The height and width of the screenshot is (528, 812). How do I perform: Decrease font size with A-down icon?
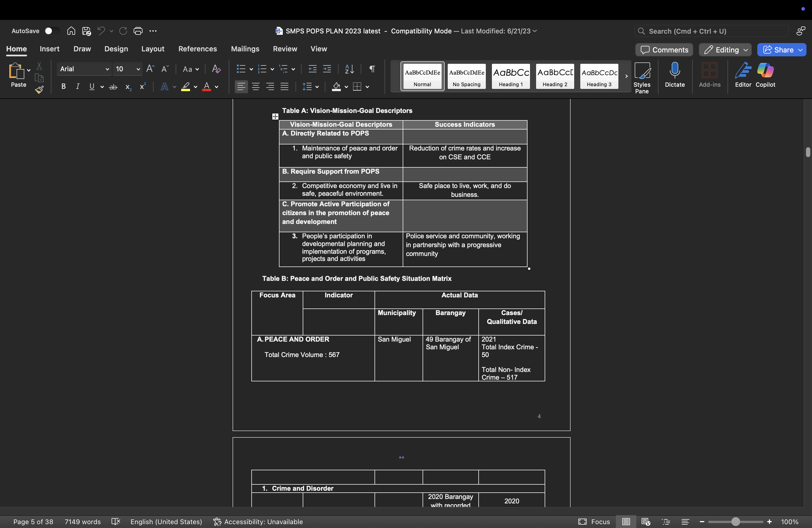pos(165,69)
